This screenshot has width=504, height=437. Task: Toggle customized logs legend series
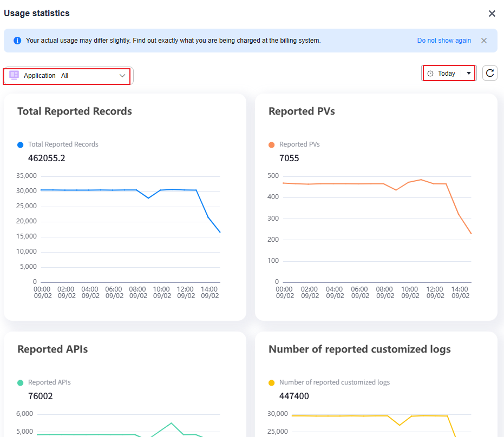click(x=334, y=382)
